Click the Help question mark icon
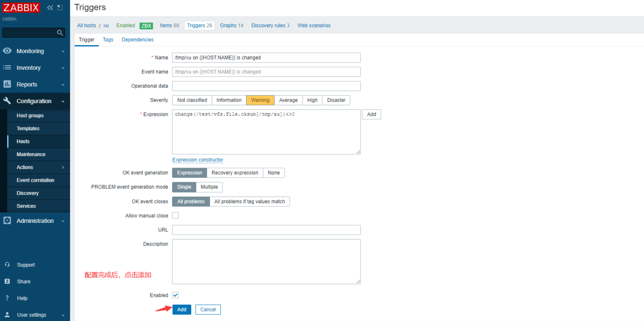 [x=7, y=298]
